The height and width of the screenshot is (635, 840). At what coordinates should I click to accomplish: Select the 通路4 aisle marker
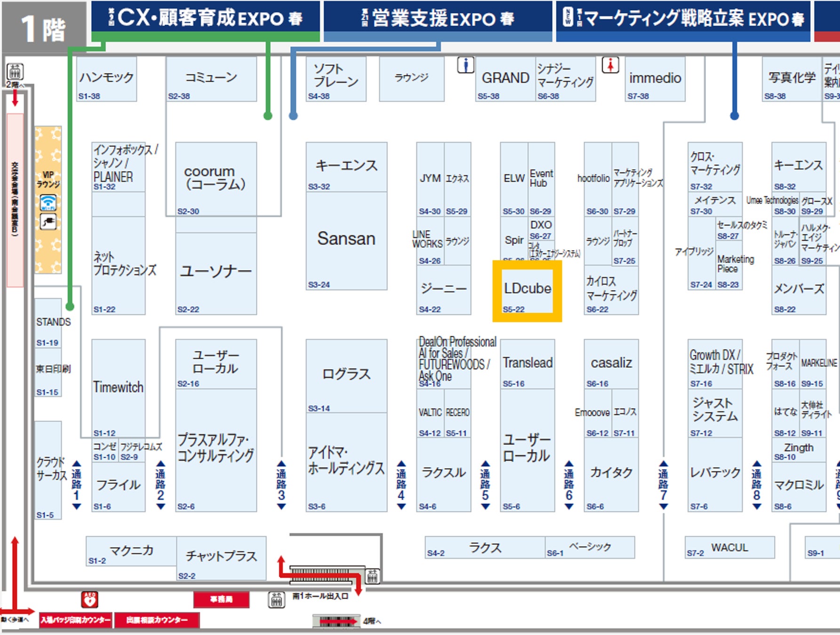pyautogui.click(x=401, y=485)
